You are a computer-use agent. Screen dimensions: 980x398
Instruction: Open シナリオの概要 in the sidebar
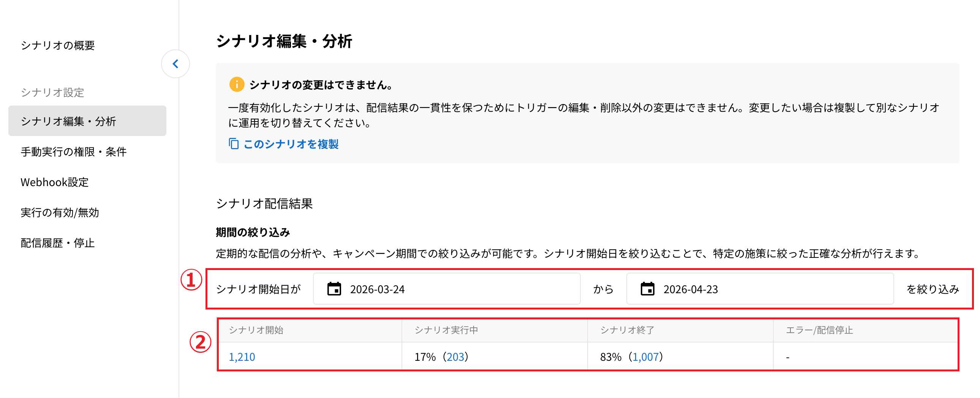pyautogui.click(x=58, y=45)
